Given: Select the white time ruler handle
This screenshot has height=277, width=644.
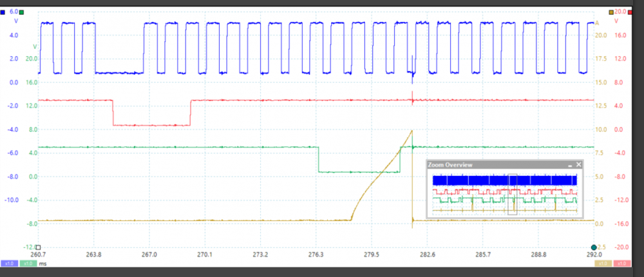Looking at the screenshot, I should pos(38,247).
